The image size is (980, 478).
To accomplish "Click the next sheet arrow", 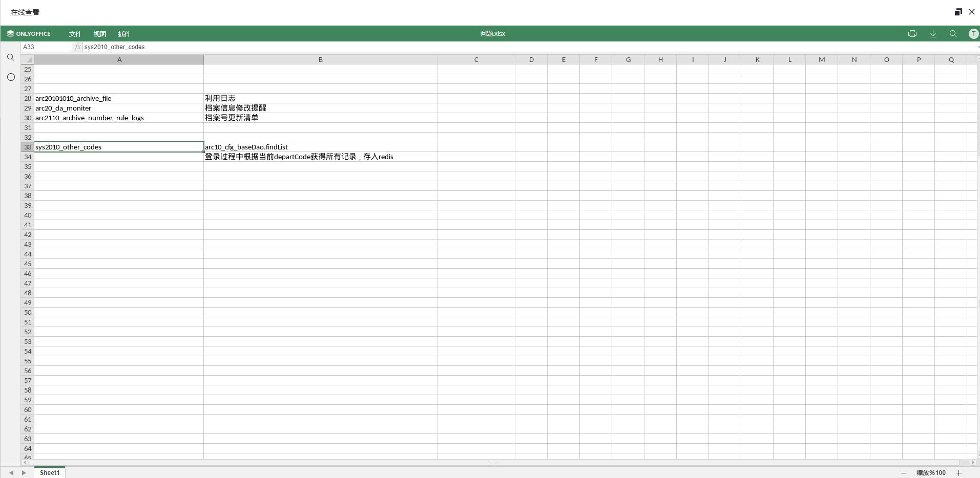I will 24,473.
